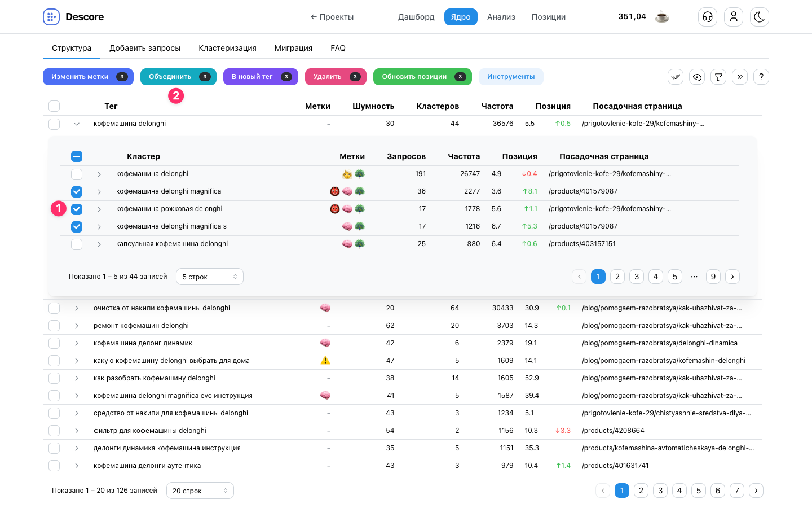Click red face label on 'кофемашина рожковая delonghi' row
The image size is (812, 508).
tap(335, 209)
